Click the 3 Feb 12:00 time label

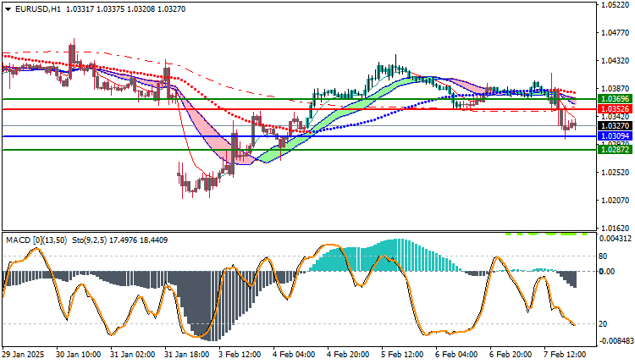[240, 355]
